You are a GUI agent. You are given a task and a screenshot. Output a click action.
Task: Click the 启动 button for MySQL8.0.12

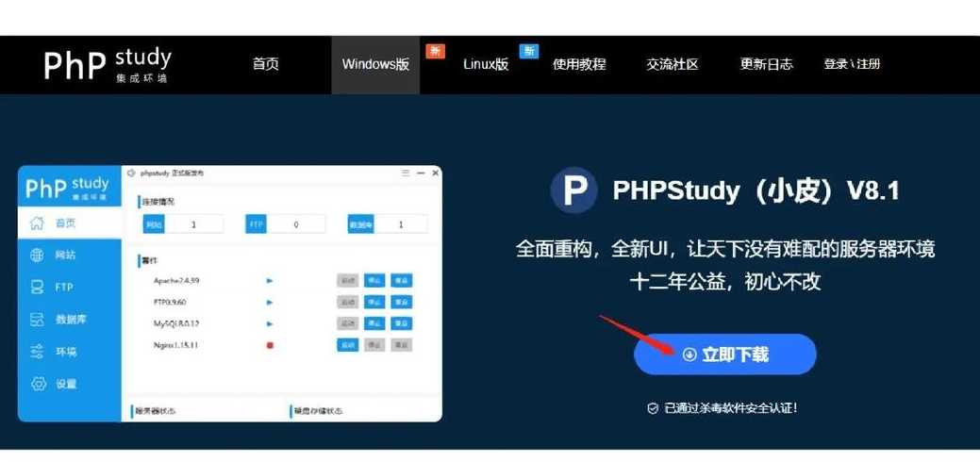[347, 323]
